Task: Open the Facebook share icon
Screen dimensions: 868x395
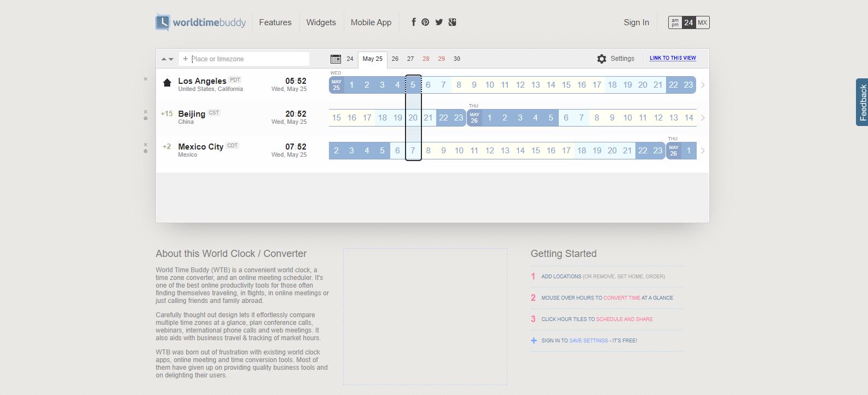Action: point(414,22)
